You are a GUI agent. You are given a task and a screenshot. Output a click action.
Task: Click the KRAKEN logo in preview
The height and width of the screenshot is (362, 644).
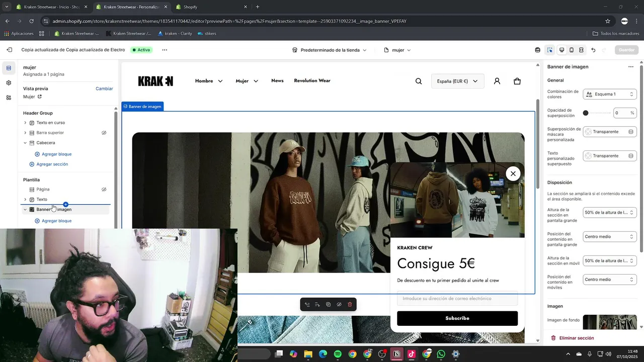155,81
